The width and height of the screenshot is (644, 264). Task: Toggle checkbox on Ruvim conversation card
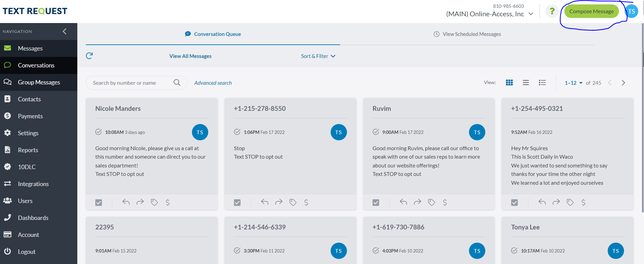coord(376,203)
